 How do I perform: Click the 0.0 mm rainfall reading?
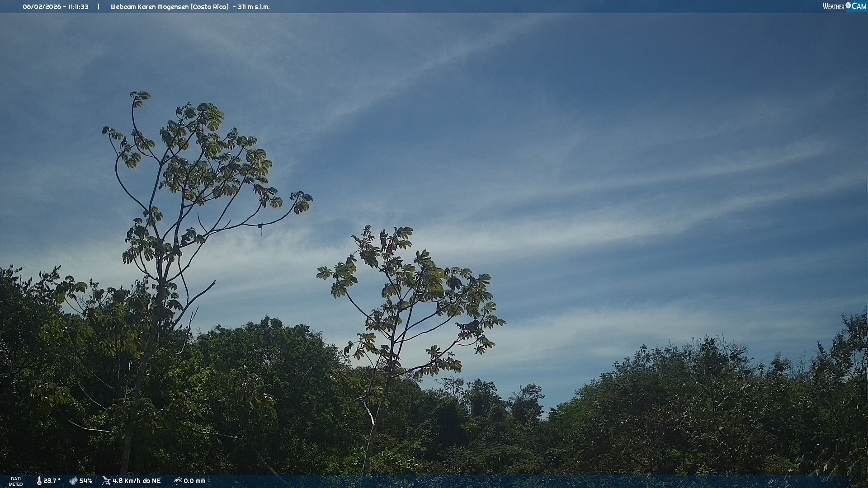(x=194, y=481)
